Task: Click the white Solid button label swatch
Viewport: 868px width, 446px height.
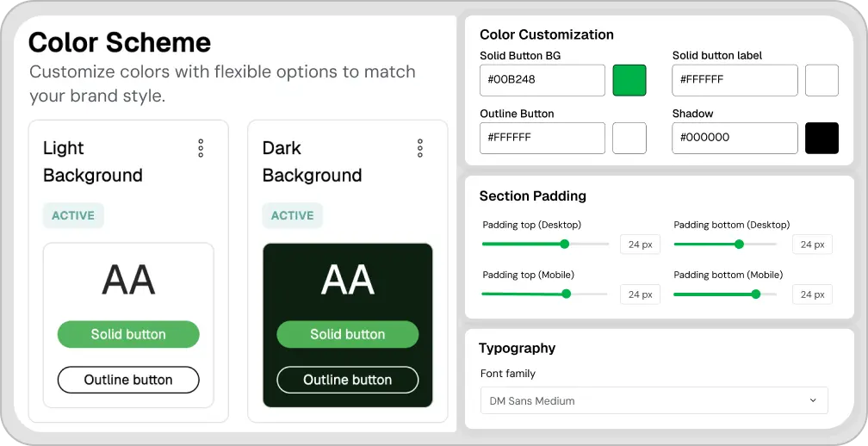Action: (821, 80)
